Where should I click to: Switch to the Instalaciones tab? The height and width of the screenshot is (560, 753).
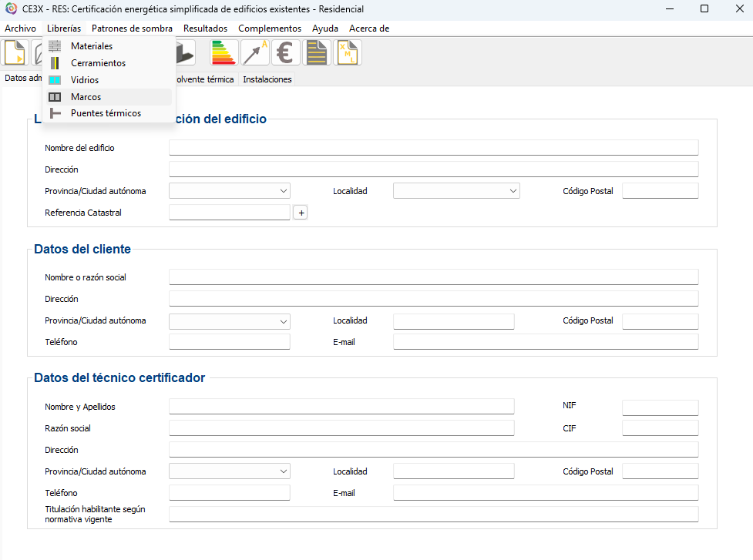click(x=267, y=79)
